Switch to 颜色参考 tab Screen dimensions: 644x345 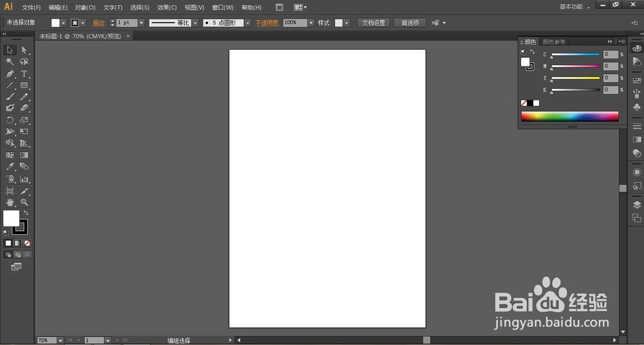pyautogui.click(x=554, y=42)
